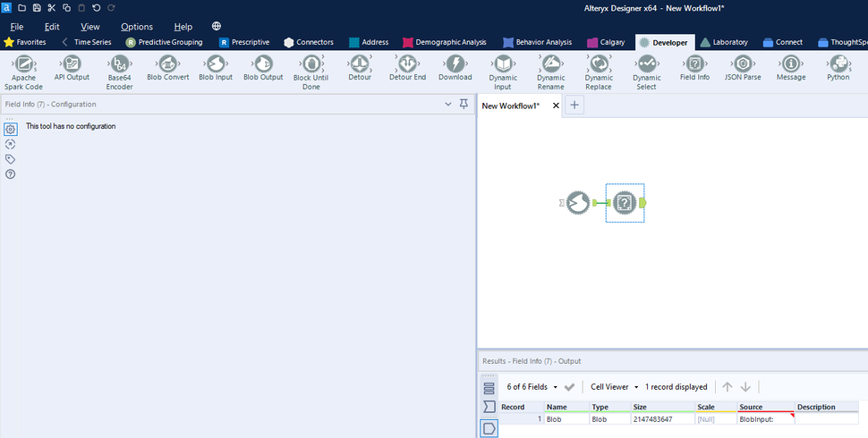
Task: Select the Blob Input palette tool
Action: coord(216,69)
